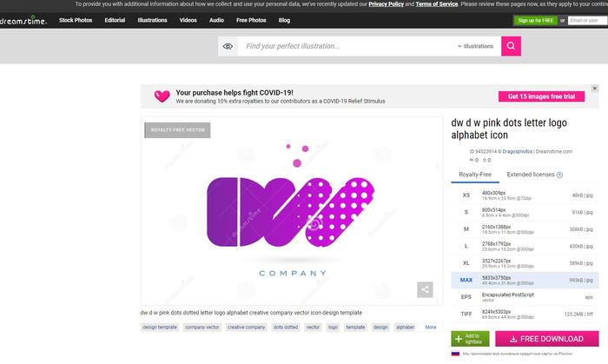Click the design template tag
Viewport: 608px width, 364px height.
click(x=159, y=328)
